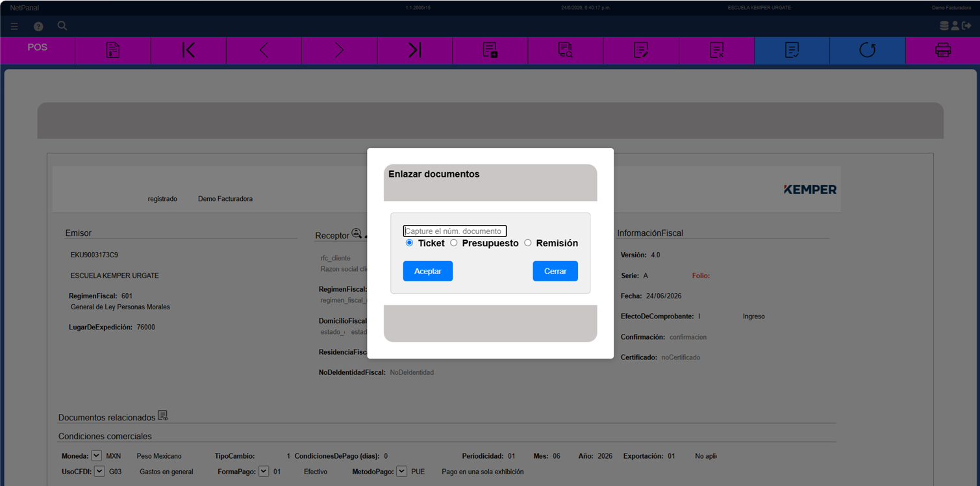
Task: Print the document with the printer icon
Action: (x=943, y=50)
